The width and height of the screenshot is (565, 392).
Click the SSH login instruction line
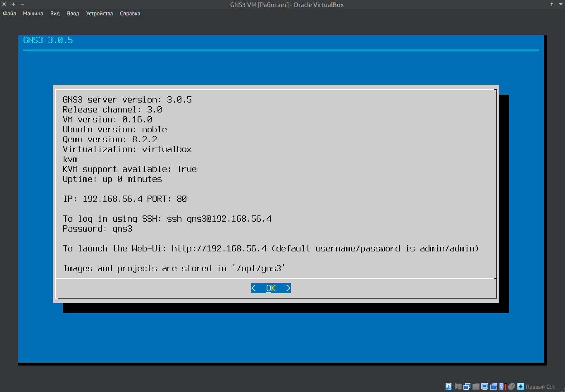pos(167,219)
